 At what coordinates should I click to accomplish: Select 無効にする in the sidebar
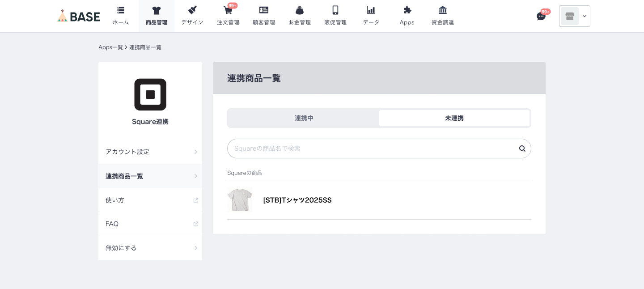click(x=150, y=248)
